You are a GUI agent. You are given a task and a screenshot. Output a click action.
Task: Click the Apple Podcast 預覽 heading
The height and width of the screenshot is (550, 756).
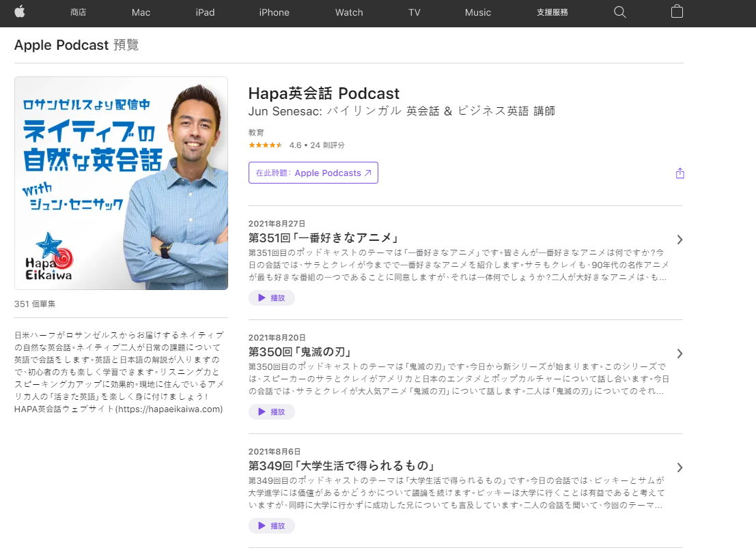76,45
